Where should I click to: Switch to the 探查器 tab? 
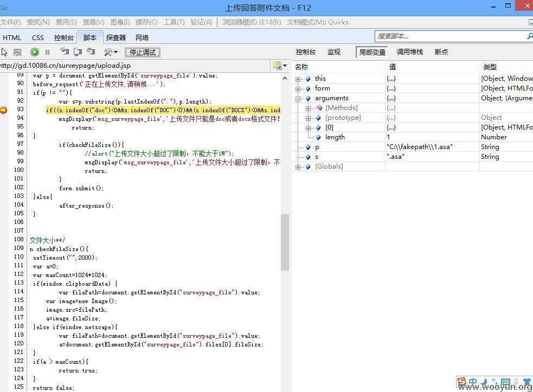116,38
